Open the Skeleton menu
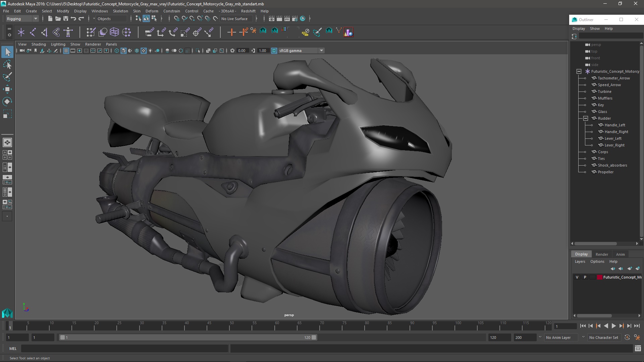Image resolution: width=644 pixels, height=362 pixels. [x=120, y=11]
